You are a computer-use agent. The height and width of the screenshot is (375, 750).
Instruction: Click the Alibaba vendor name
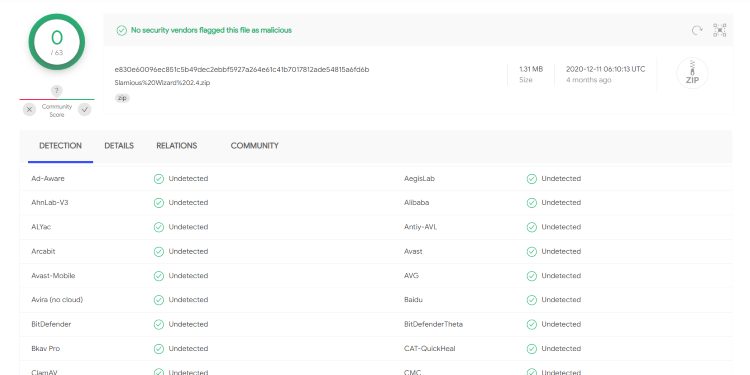click(417, 202)
